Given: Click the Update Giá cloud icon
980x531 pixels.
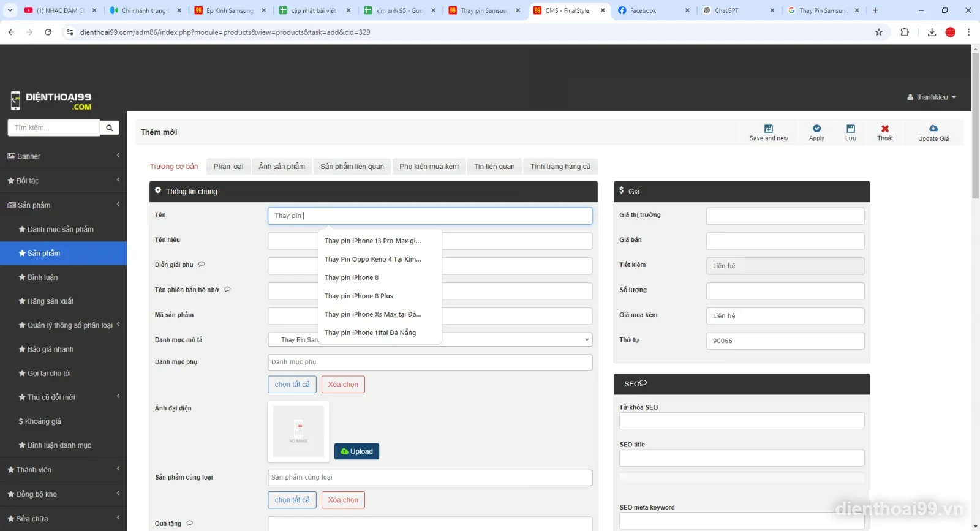Looking at the screenshot, I should (x=933, y=129).
